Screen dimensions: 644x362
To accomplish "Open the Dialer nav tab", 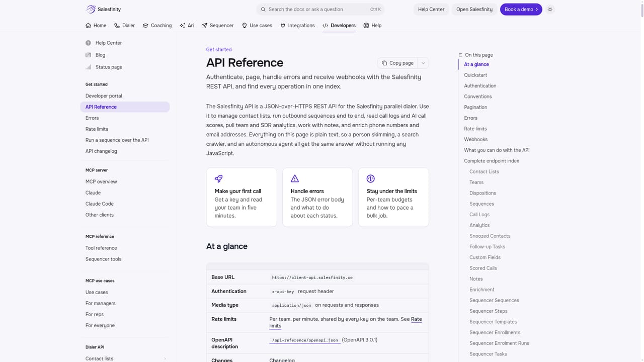I will click(124, 25).
